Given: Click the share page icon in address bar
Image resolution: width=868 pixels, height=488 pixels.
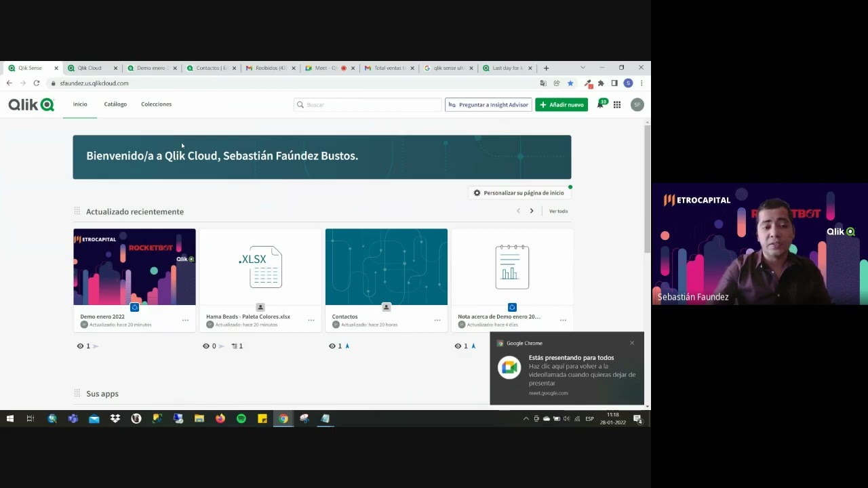Looking at the screenshot, I should tap(557, 83).
